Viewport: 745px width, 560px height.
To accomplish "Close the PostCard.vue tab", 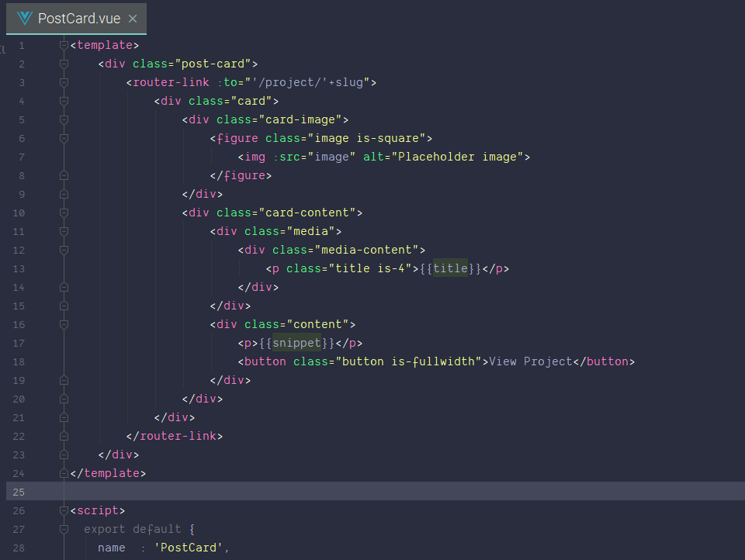I will tap(133, 19).
